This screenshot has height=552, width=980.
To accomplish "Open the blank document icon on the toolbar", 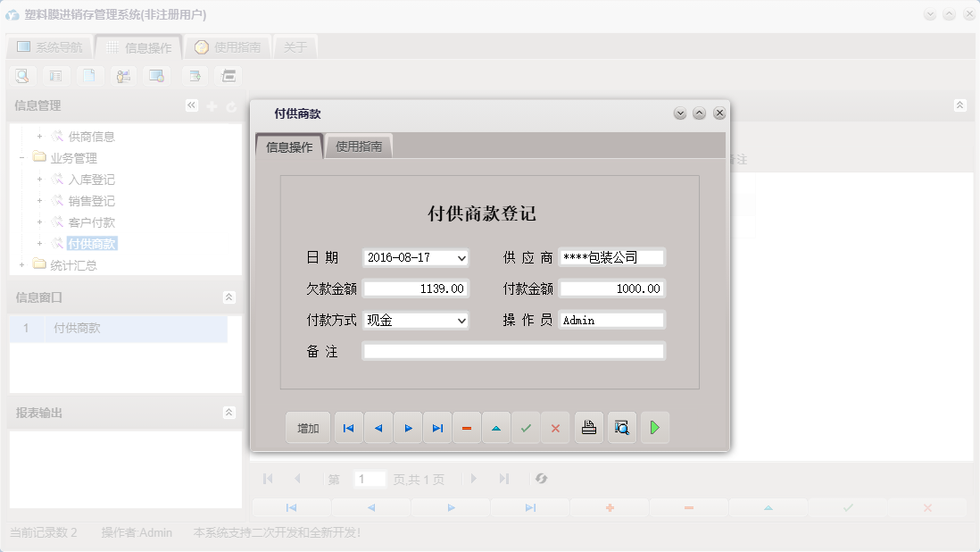I will tap(89, 75).
